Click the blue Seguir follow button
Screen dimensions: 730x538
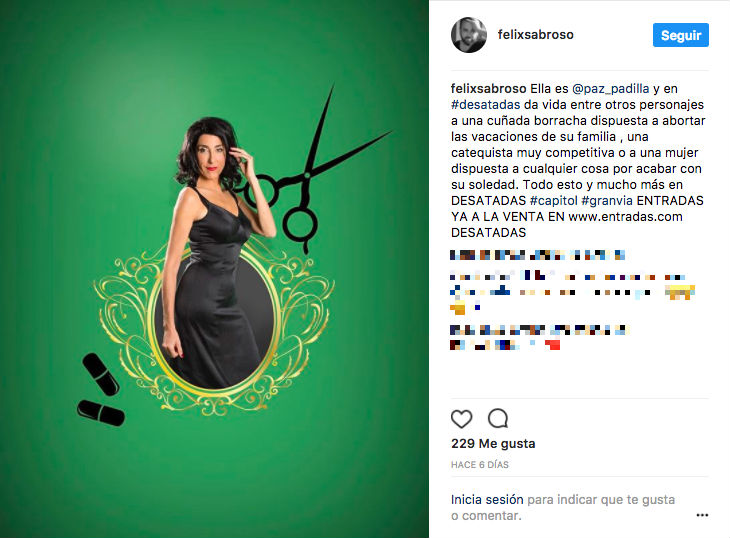point(681,35)
